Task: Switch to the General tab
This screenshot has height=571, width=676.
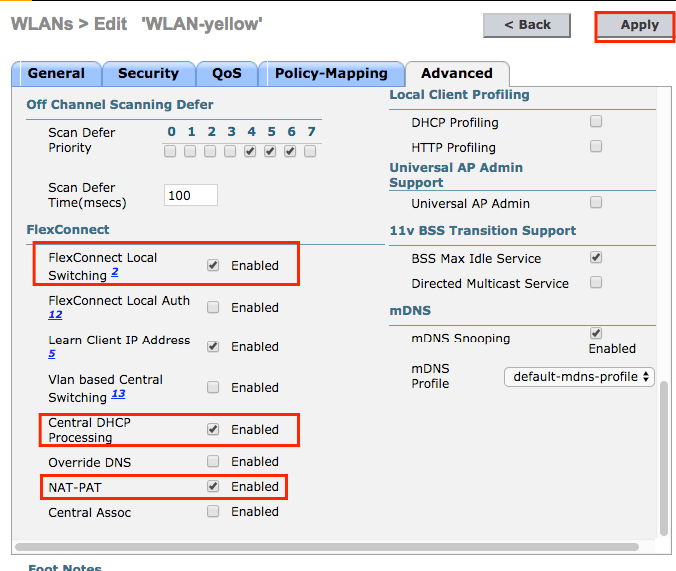Action: point(56,73)
